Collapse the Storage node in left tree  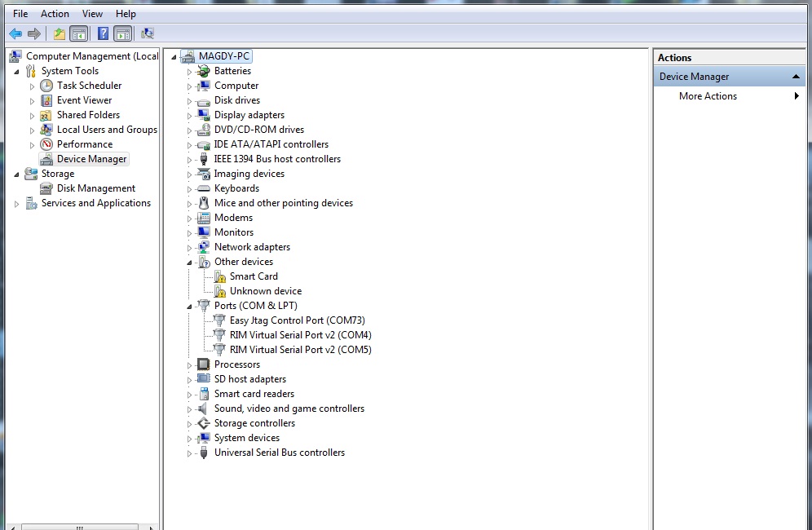pyautogui.click(x=16, y=174)
